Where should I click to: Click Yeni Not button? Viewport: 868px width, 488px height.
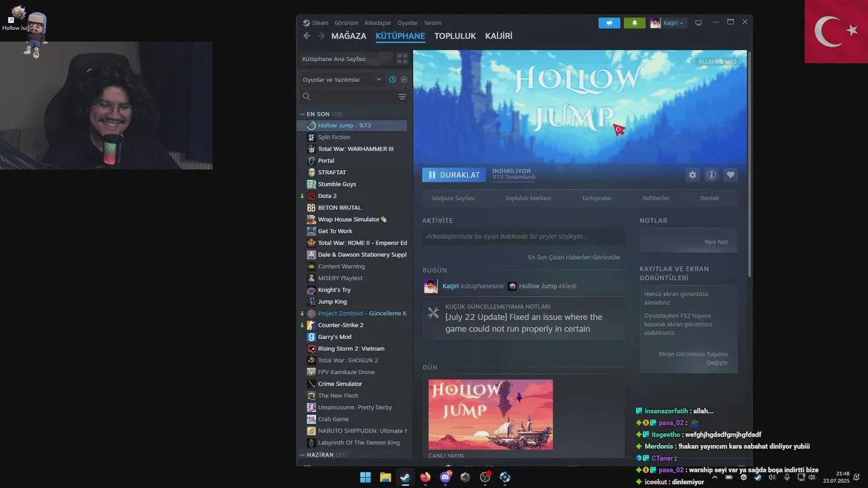715,242
